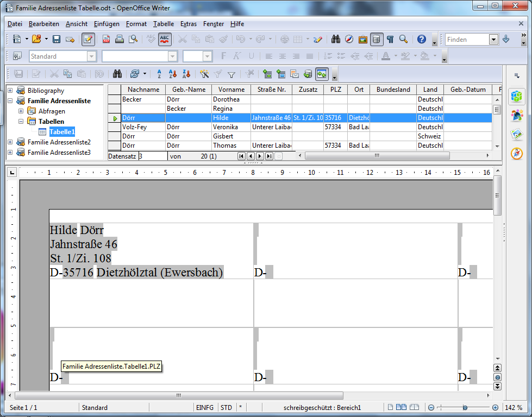Click the Export as PDF icon
This screenshot has width=532, height=417.
106,39
